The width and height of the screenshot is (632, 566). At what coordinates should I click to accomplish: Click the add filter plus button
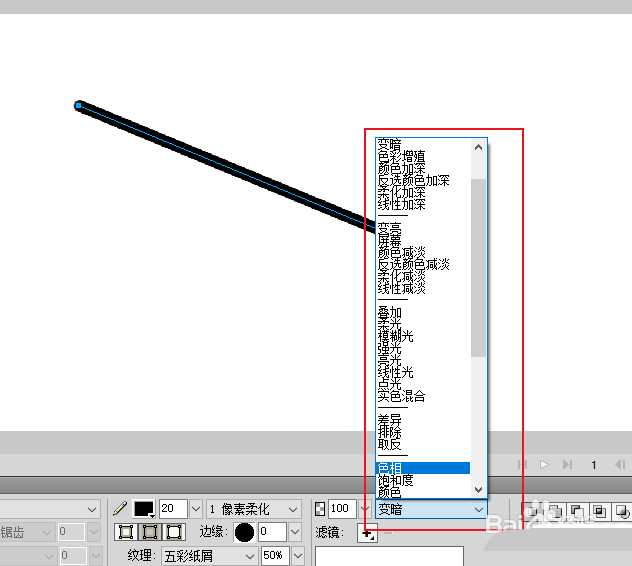[368, 534]
